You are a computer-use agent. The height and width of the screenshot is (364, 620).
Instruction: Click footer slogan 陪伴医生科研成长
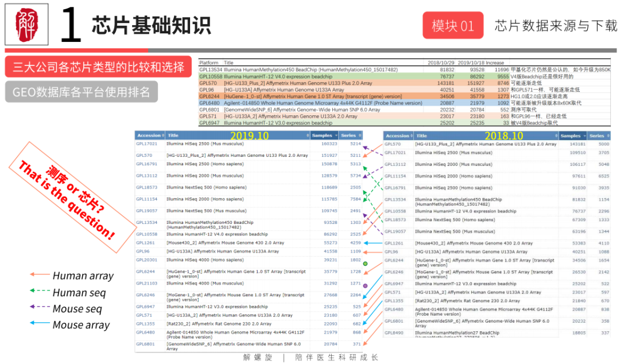coord(336,357)
